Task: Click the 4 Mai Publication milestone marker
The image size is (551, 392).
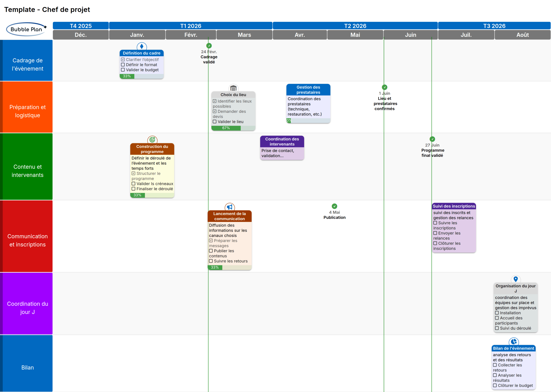Action: pyautogui.click(x=334, y=206)
